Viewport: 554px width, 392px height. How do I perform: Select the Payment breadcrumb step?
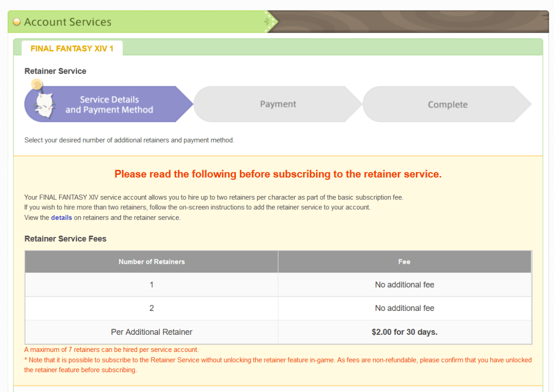coord(277,104)
